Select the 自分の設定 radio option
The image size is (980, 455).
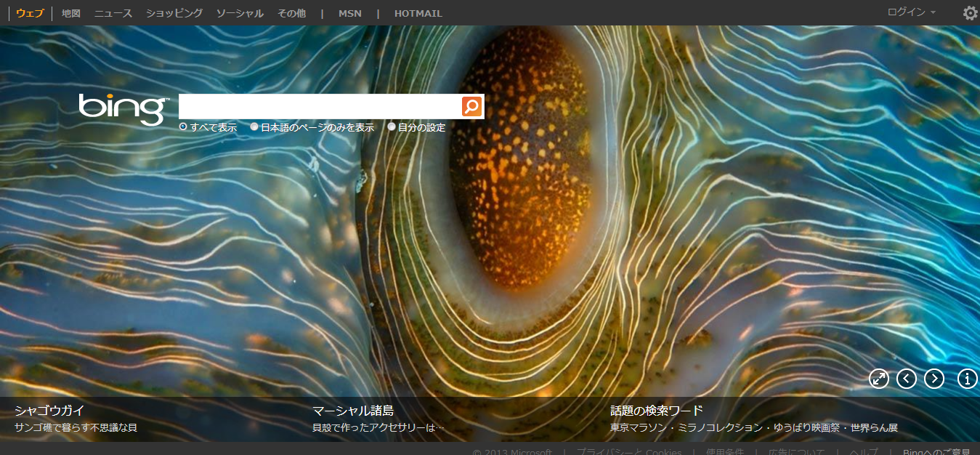point(392,127)
